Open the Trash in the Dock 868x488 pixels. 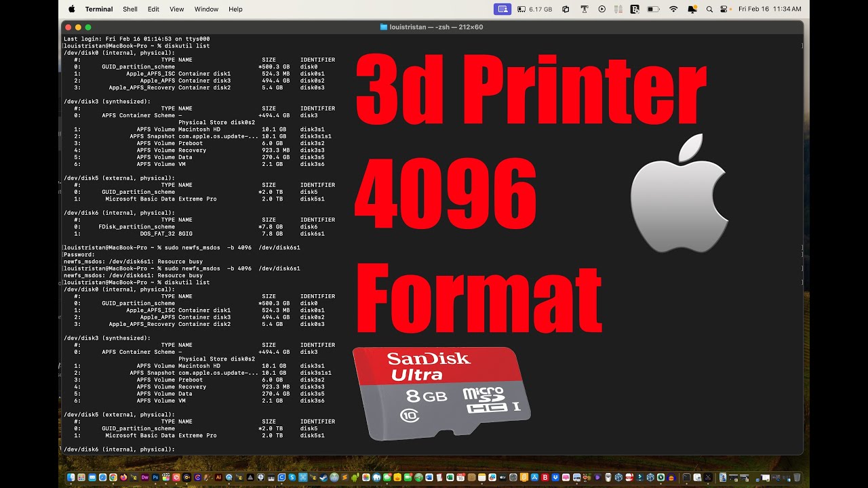click(797, 477)
